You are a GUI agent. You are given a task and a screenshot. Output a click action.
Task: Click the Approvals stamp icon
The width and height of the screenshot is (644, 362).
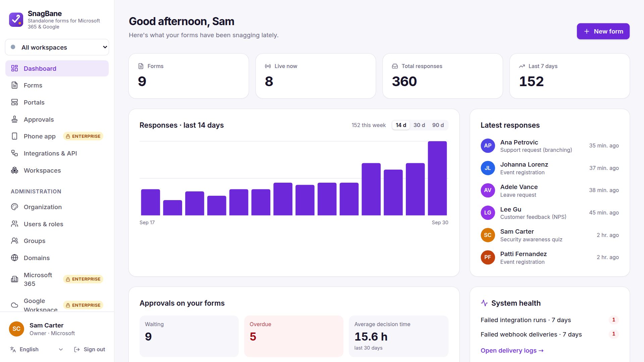[x=14, y=119]
